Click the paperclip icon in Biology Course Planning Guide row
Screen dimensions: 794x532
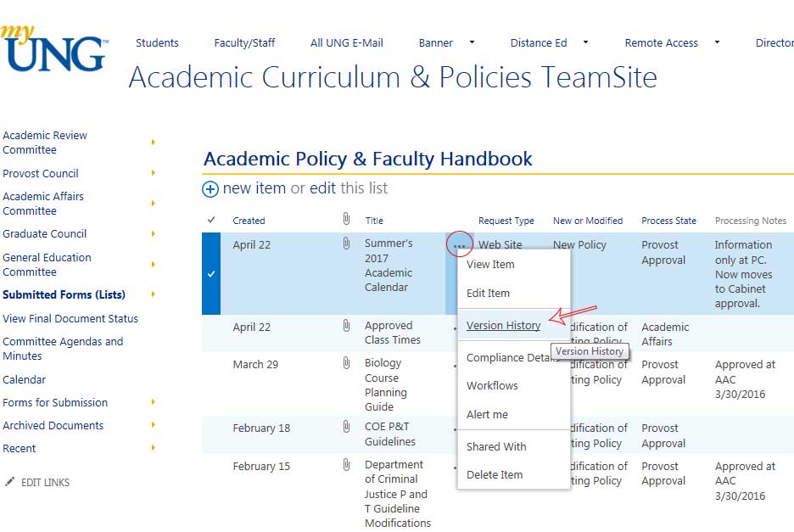pyautogui.click(x=346, y=363)
